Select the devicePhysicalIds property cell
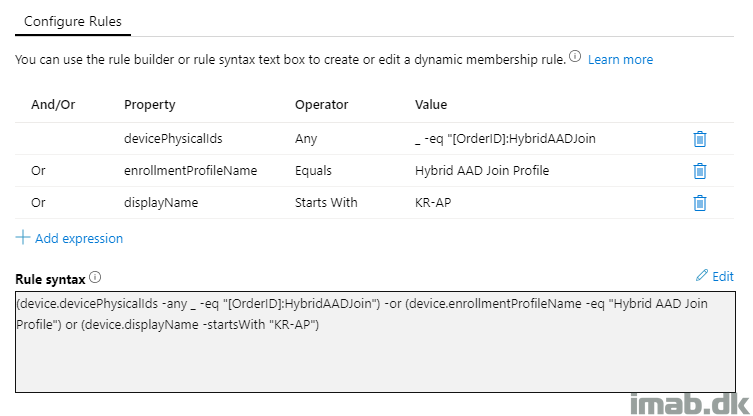Screen dimensions: 753x416 point(173,139)
